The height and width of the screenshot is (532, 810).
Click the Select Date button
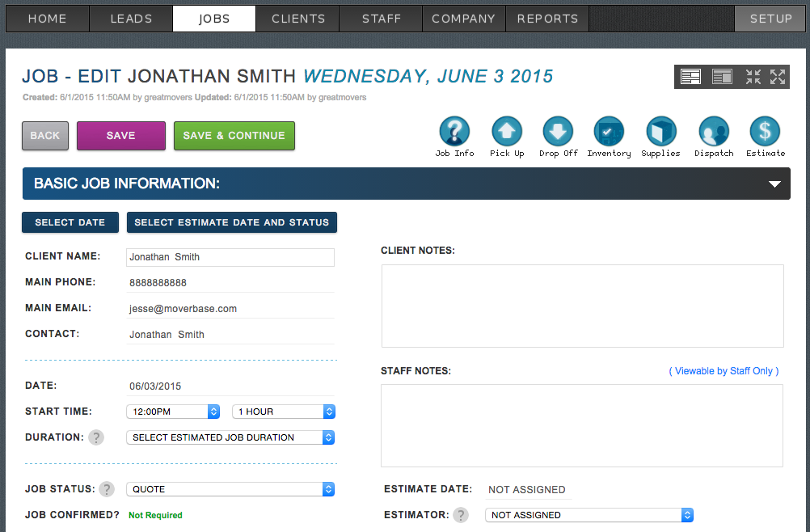70,222
